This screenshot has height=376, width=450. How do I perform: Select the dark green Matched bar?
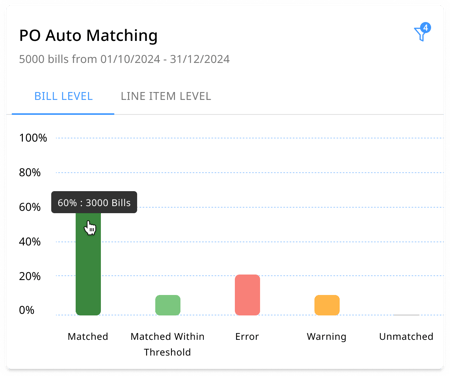[88, 263]
